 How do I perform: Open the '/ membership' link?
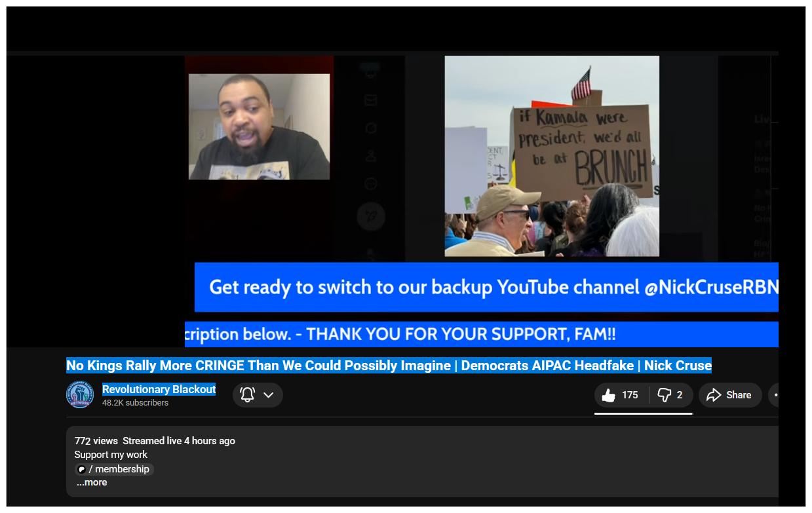click(x=119, y=469)
